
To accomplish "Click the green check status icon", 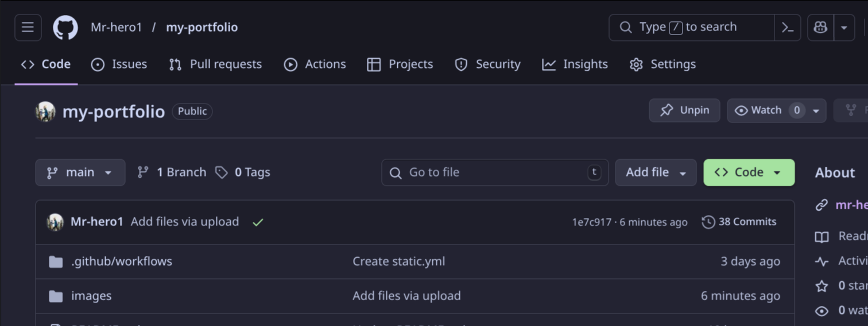I will (258, 222).
